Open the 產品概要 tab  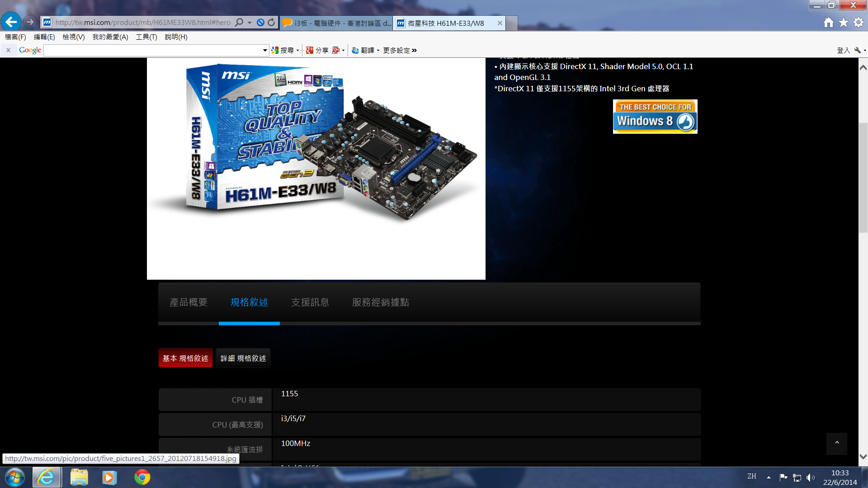point(189,302)
